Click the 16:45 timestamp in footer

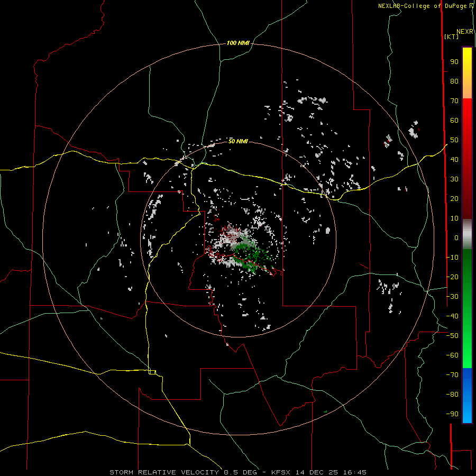pos(354,472)
